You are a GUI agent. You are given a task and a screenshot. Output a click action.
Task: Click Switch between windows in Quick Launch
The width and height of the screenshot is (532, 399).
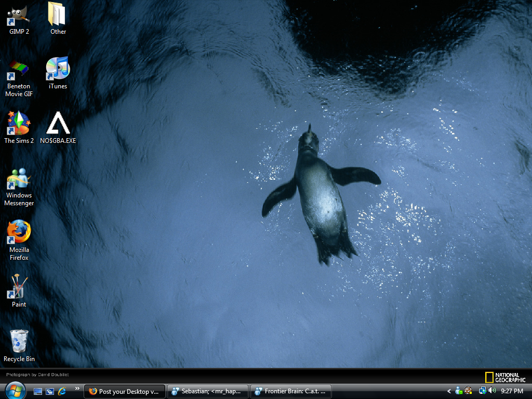[x=50, y=391]
